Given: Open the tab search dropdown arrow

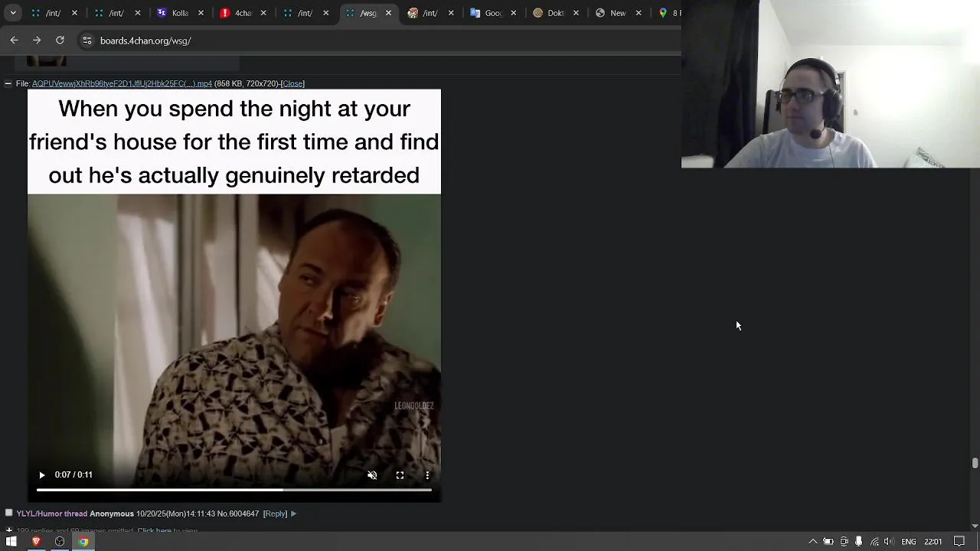Looking at the screenshot, I should click(12, 13).
